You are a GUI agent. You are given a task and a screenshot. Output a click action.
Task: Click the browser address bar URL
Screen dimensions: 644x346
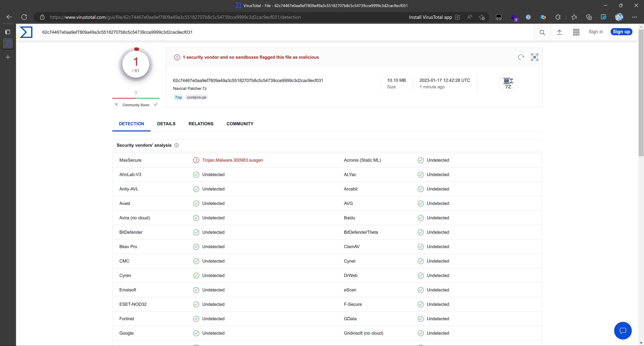pos(175,17)
